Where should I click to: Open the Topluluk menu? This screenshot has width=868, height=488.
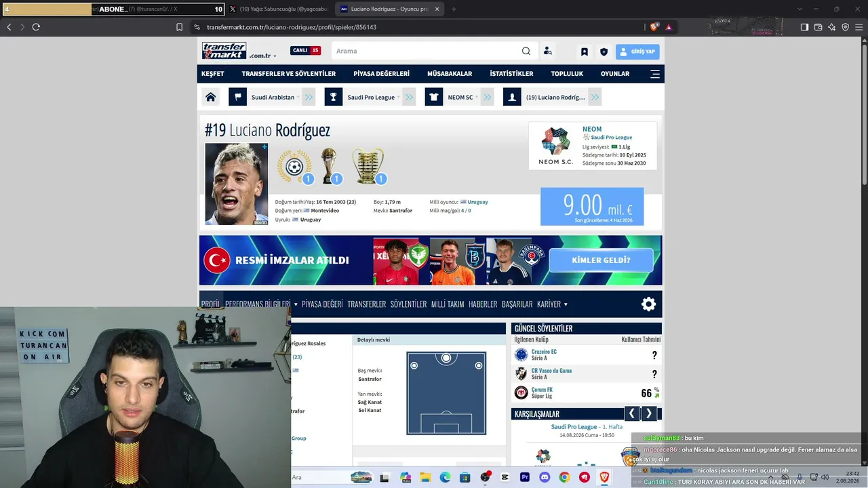[567, 74]
